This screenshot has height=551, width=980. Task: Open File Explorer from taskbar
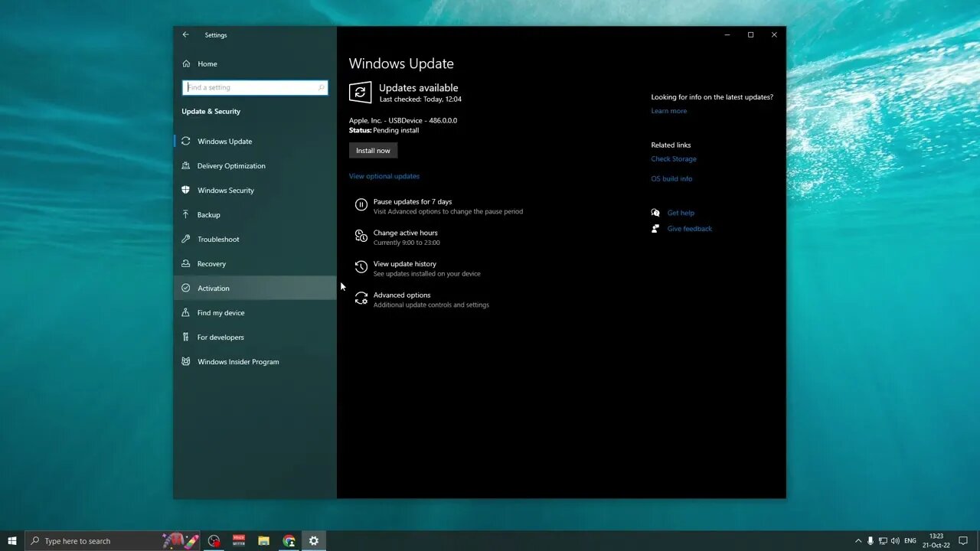pos(263,541)
